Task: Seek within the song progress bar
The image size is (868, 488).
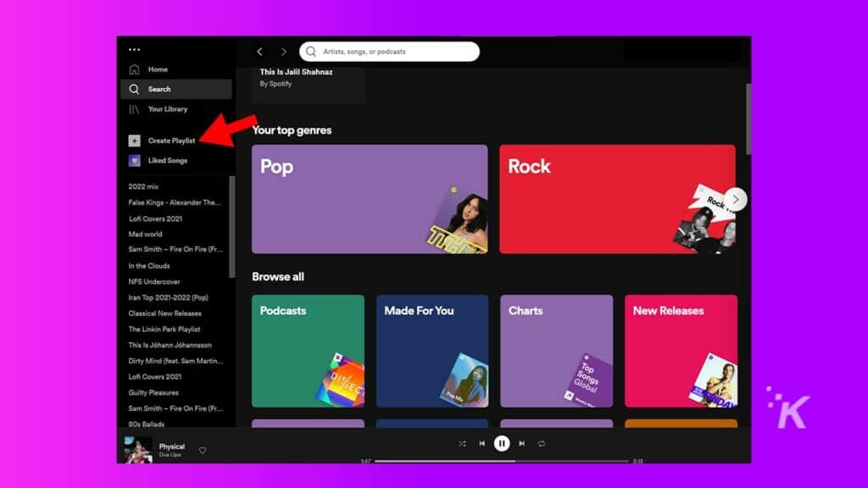Action: pos(502,461)
